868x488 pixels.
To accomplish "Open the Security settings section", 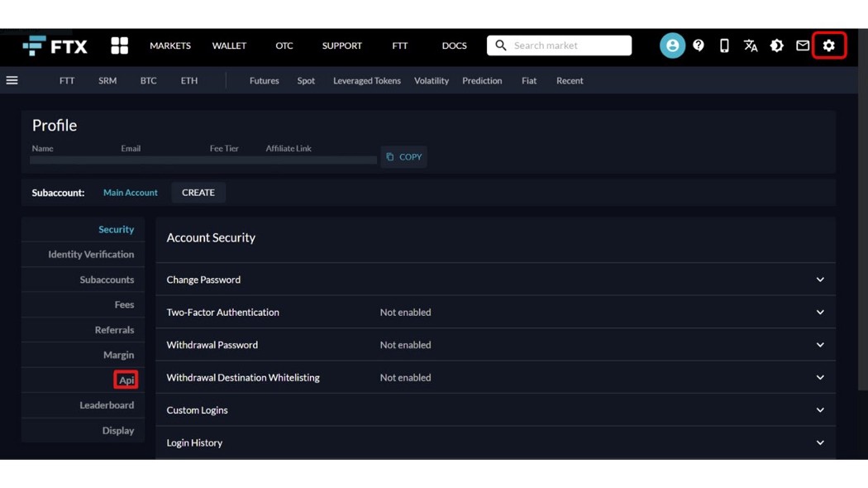I will 117,229.
